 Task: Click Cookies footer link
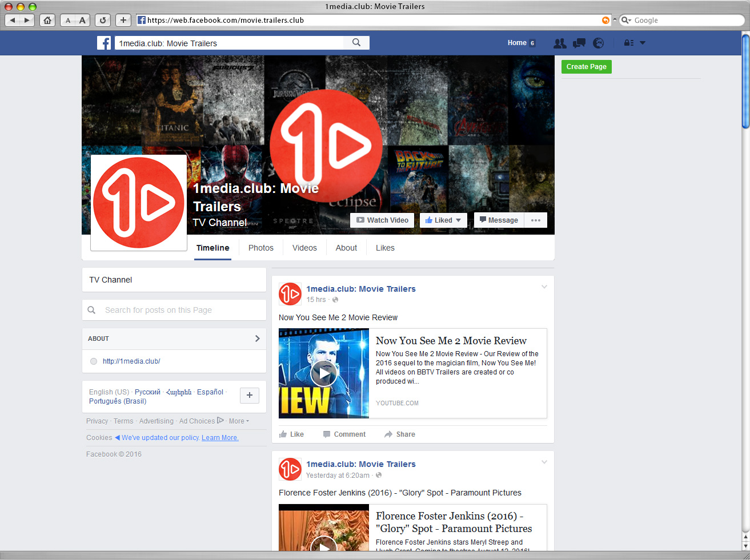click(x=99, y=438)
